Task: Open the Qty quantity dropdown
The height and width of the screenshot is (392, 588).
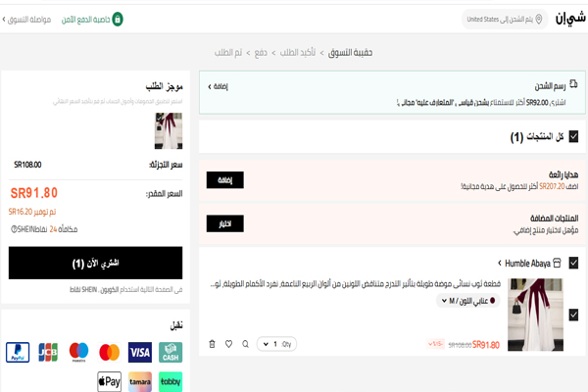Action: 276,344
